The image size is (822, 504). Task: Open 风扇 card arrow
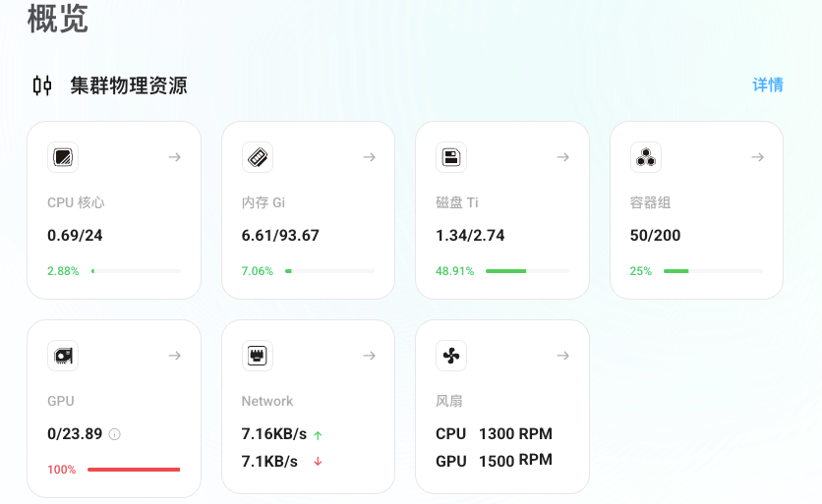pyautogui.click(x=563, y=356)
